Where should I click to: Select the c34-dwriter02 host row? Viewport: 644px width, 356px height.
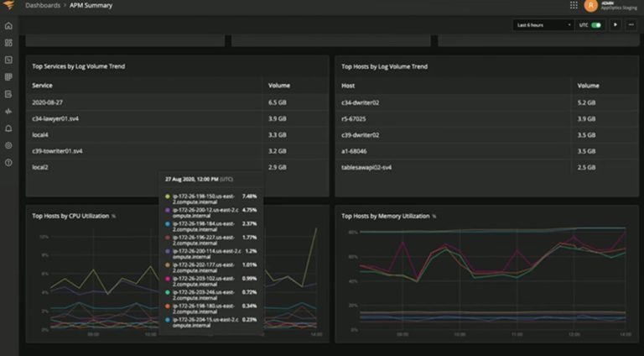(x=486, y=102)
